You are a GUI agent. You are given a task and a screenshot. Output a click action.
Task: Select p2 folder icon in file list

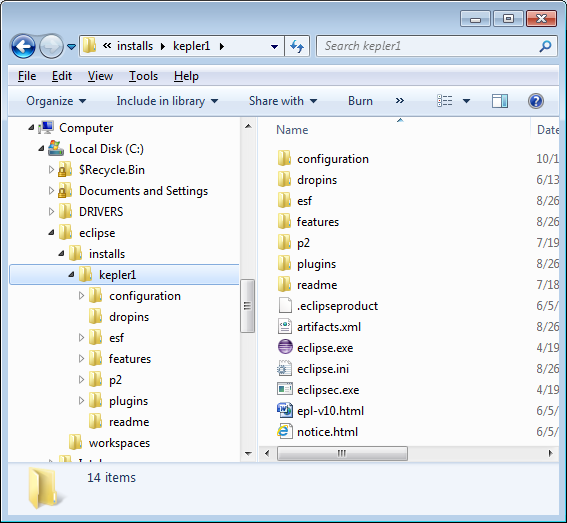pyautogui.click(x=285, y=242)
